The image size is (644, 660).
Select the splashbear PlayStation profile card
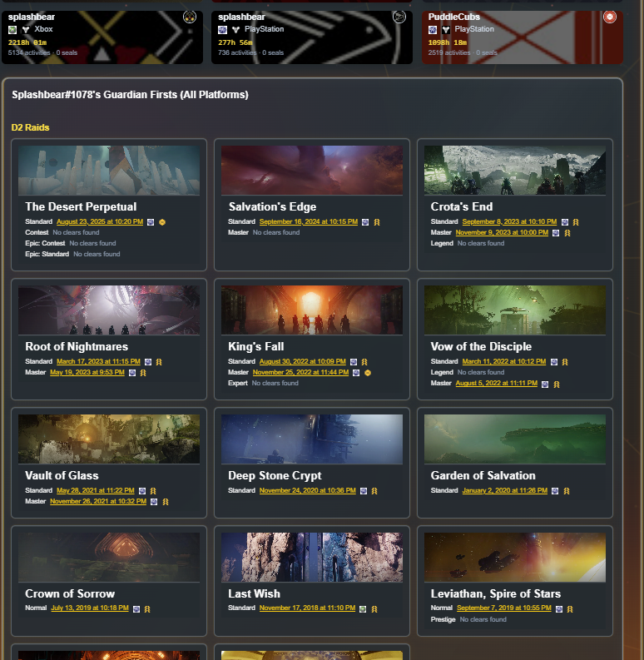tap(312, 37)
